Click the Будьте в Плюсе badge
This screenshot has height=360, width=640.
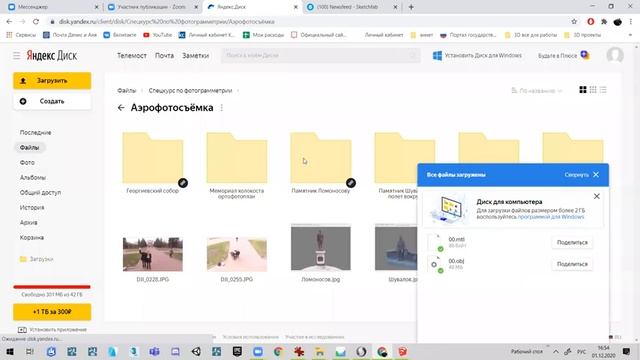click(x=564, y=56)
